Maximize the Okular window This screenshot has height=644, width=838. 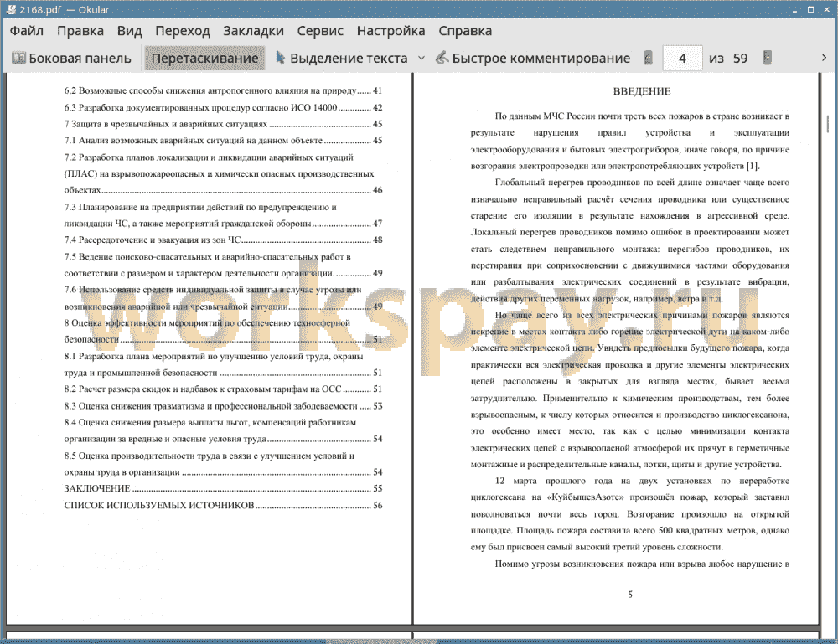pyautogui.click(x=810, y=9)
